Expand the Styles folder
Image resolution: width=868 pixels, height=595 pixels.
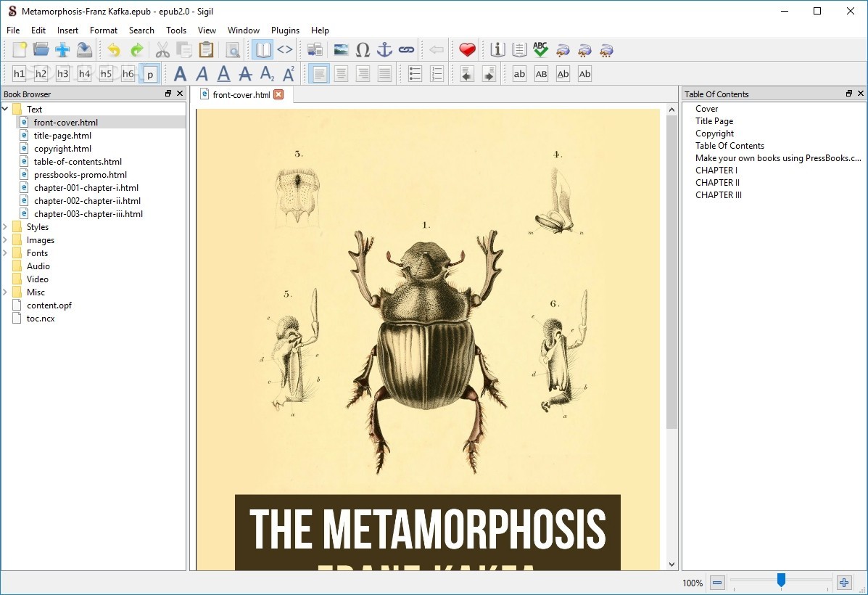[5, 226]
